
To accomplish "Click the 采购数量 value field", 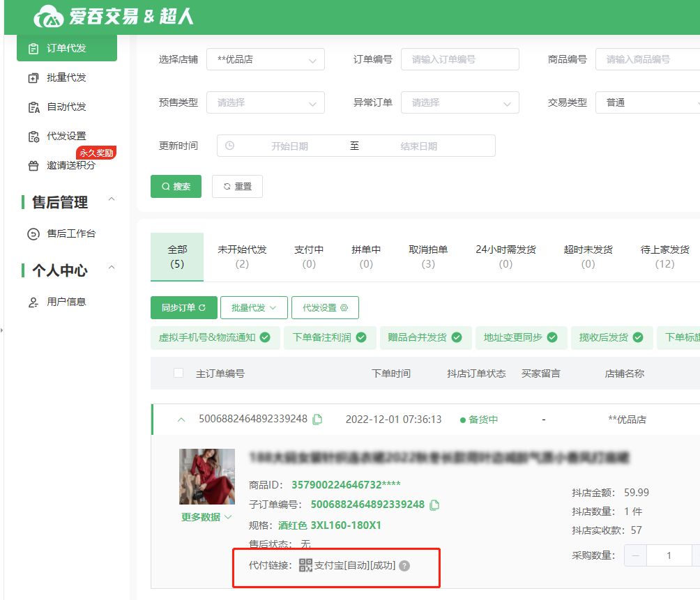I will (669, 556).
